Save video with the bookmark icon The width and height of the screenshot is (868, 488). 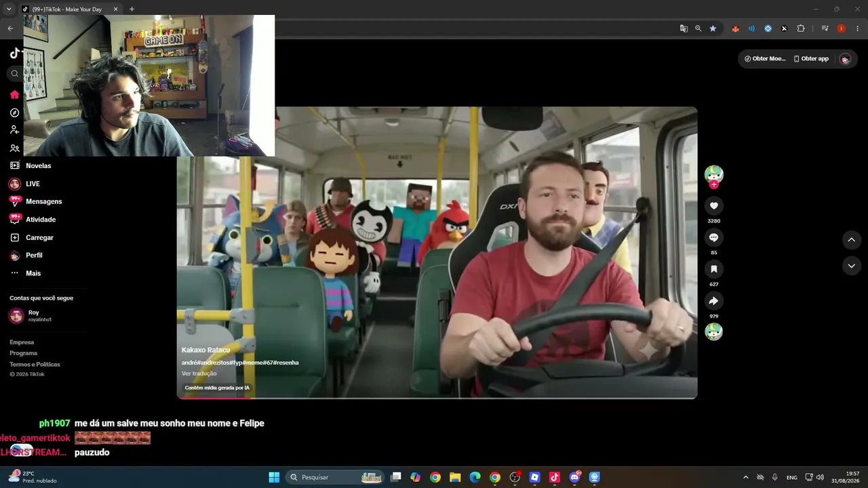(x=713, y=269)
